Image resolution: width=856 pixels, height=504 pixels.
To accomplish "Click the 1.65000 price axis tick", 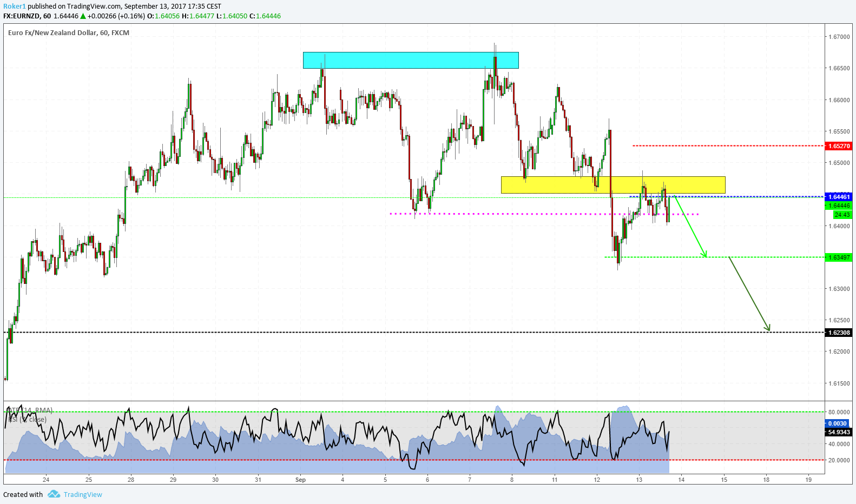I will pyautogui.click(x=839, y=163).
